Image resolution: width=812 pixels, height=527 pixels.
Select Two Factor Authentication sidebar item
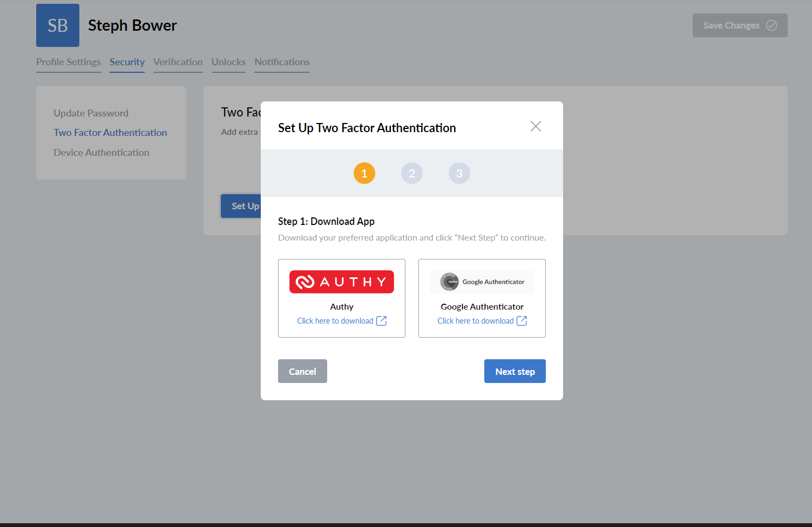point(110,133)
